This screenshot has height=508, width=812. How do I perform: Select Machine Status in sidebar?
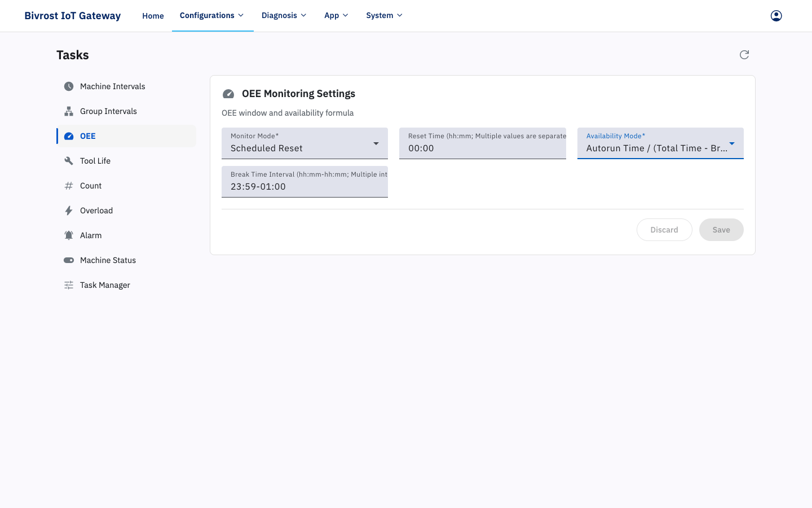[x=126, y=260]
